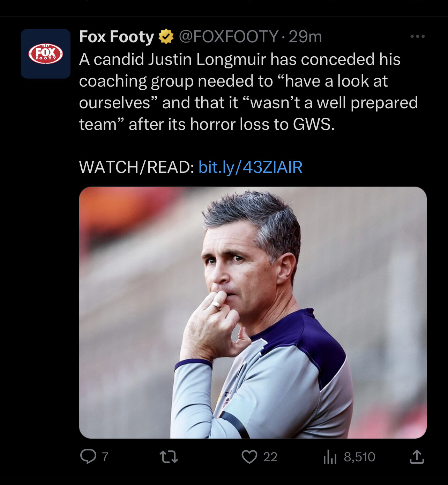The width and height of the screenshot is (448, 485).
Task: Share the tweet using the upload arrow
Action: (x=417, y=456)
